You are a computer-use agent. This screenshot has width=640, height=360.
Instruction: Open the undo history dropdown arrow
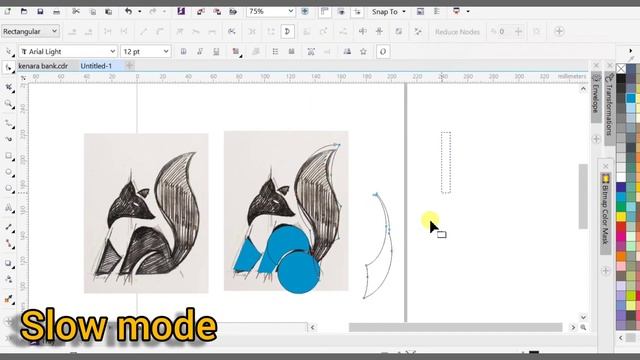pos(140,11)
